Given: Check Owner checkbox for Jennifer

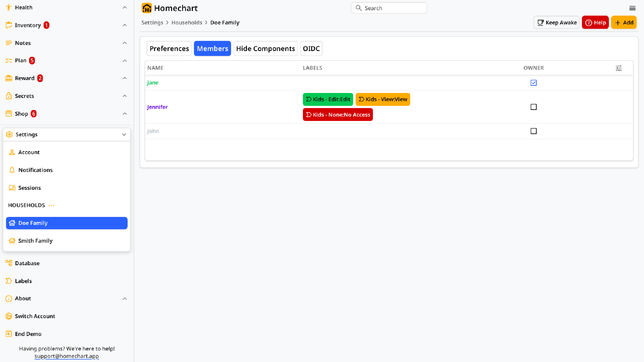Looking at the screenshot, I should (533, 107).
